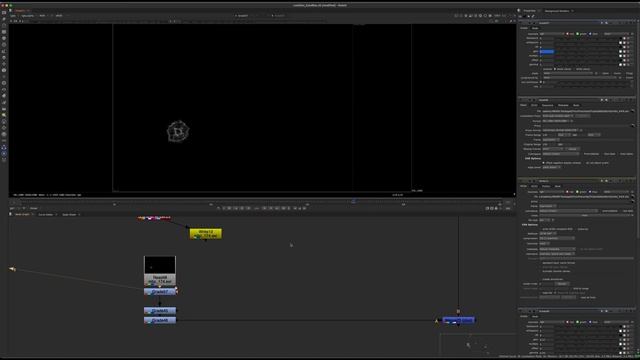
Task: Open the Channel nodes menu in toolbar
Action: [4, 31]
